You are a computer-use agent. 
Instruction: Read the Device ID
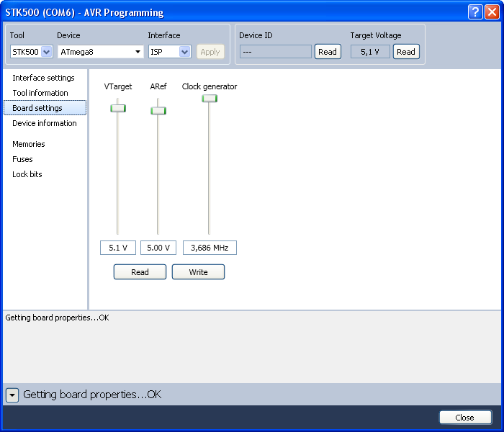pyautogui.click(x=328, y=52)
